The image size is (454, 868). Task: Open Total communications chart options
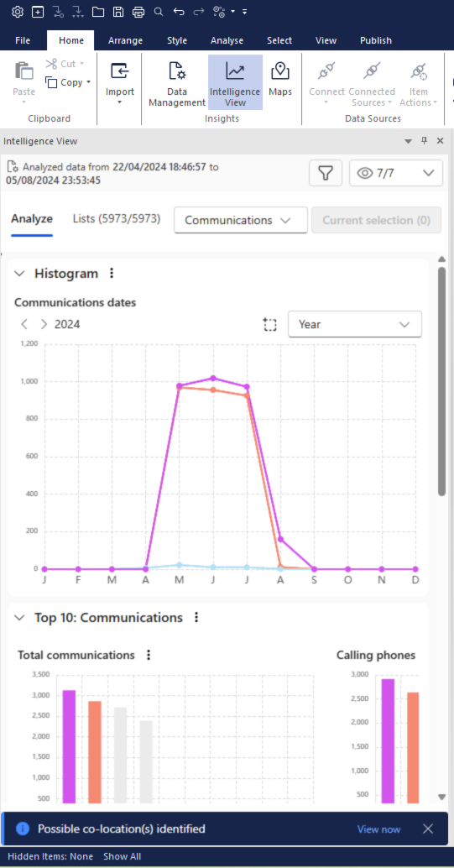pyautogui.click(x=149, y=656)
